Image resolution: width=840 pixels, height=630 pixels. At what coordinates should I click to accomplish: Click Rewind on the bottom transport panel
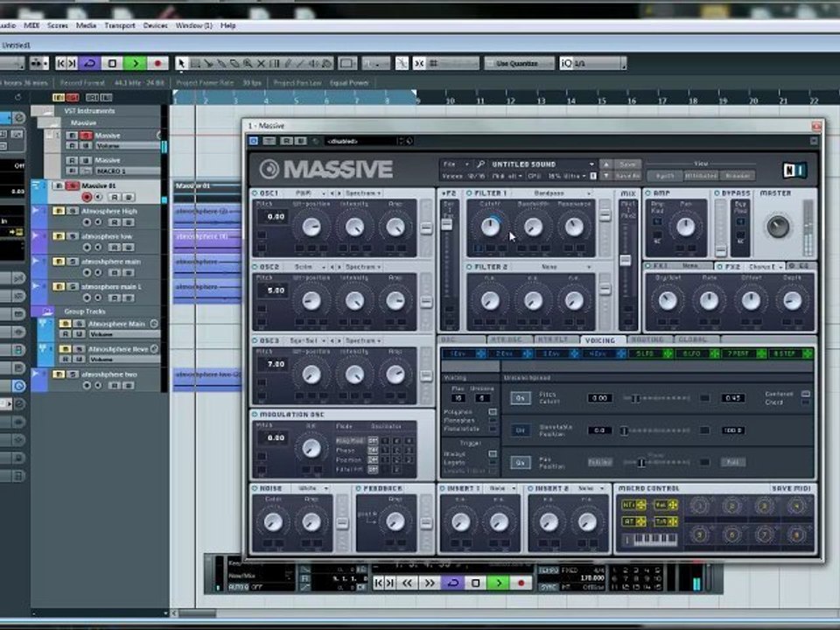pos(407,583)
